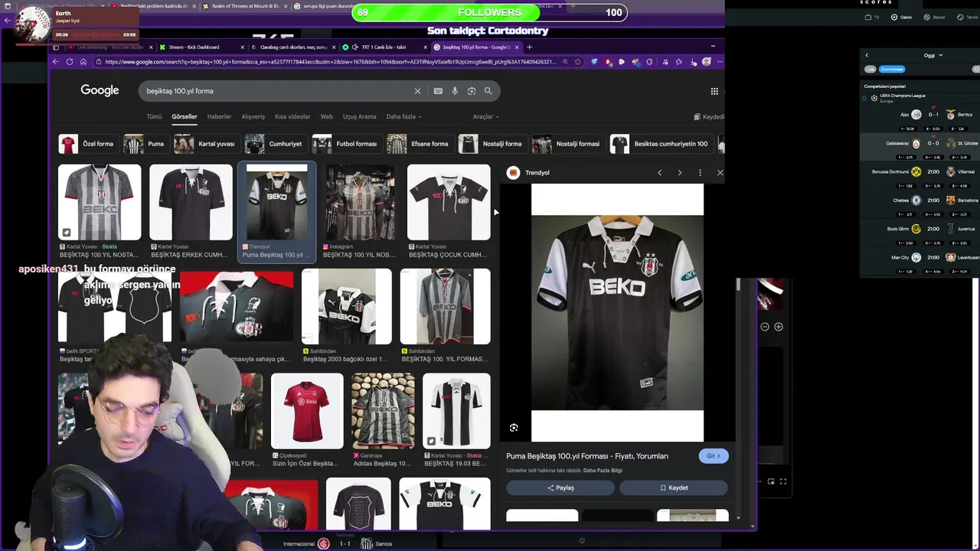Search by image with the Lens icon
980x551 pixels.
(472, 91)
